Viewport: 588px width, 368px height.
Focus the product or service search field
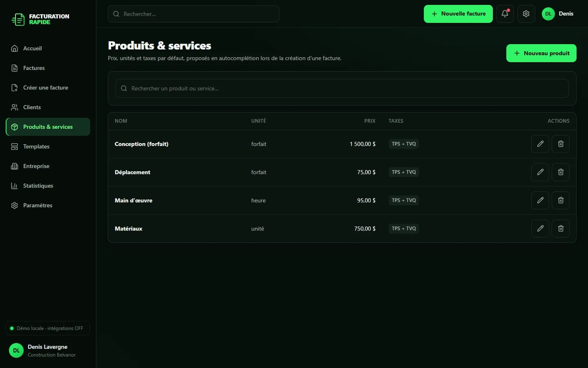342,88
